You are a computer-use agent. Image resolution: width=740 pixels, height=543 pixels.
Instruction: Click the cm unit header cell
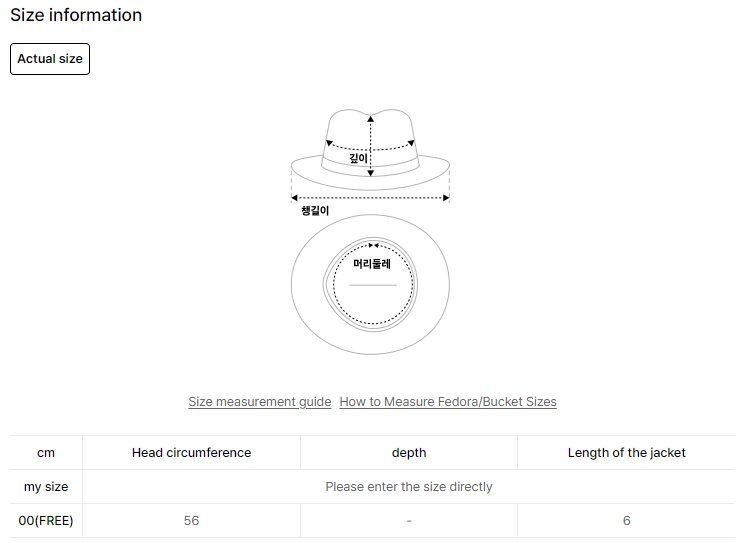[46, 453]
